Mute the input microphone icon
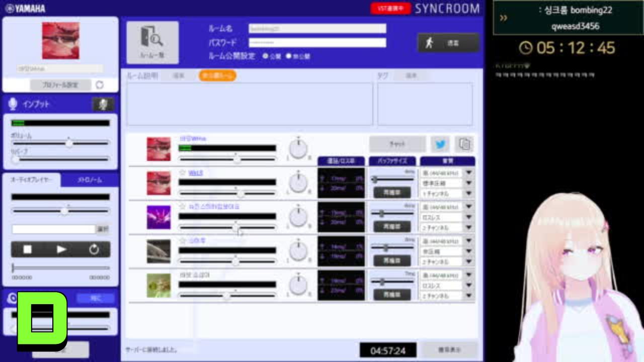644x362 pixels. [103, 104]
